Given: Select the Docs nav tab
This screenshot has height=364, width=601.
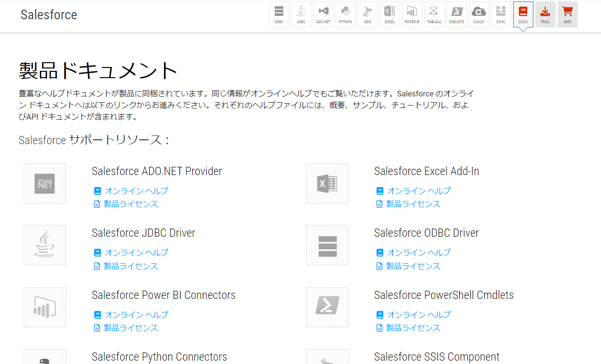Looking at the screenshot, I should [x=523, y=14].
